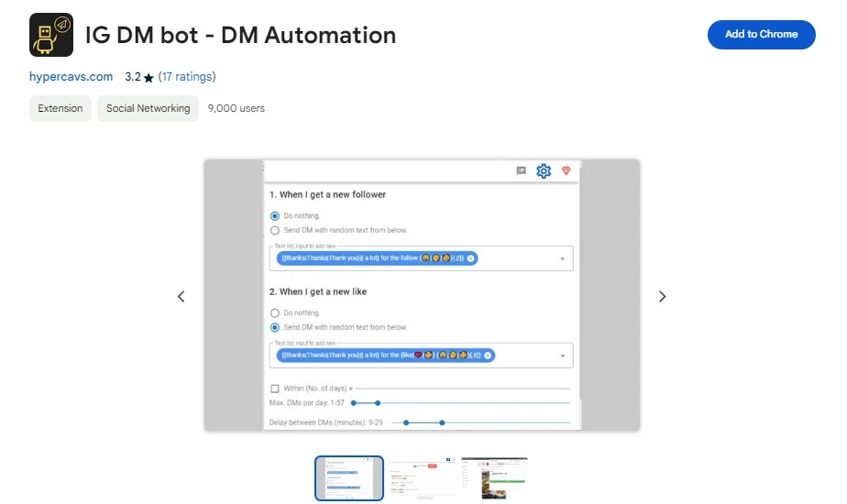Select "Do nothing" under new like
847x504 pixels.
[275, 313]
